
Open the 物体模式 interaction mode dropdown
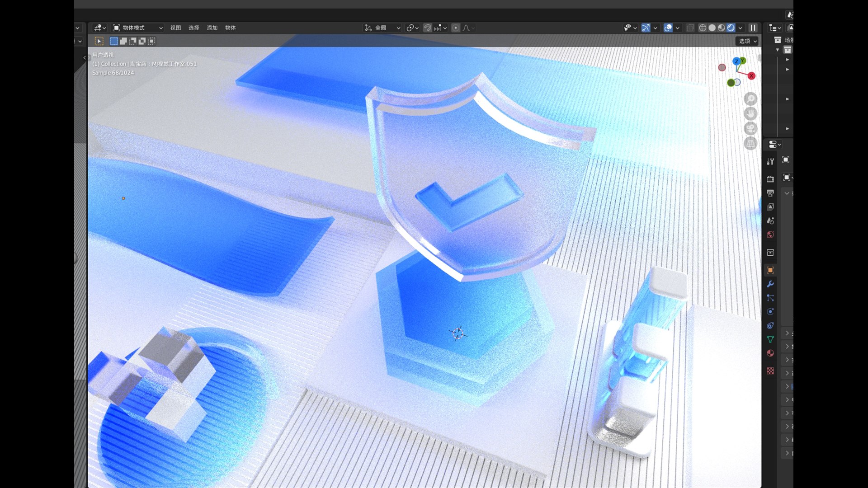click(x=137, y=28)
